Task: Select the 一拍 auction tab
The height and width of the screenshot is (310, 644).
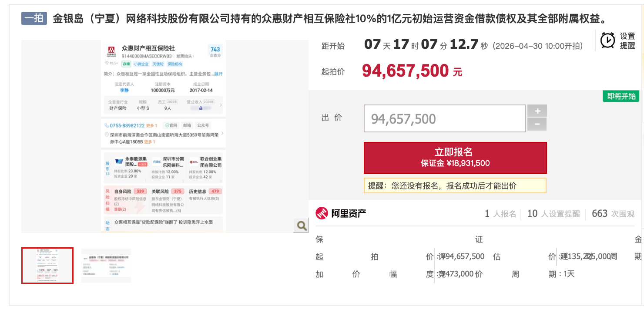Action: (34, 17)
